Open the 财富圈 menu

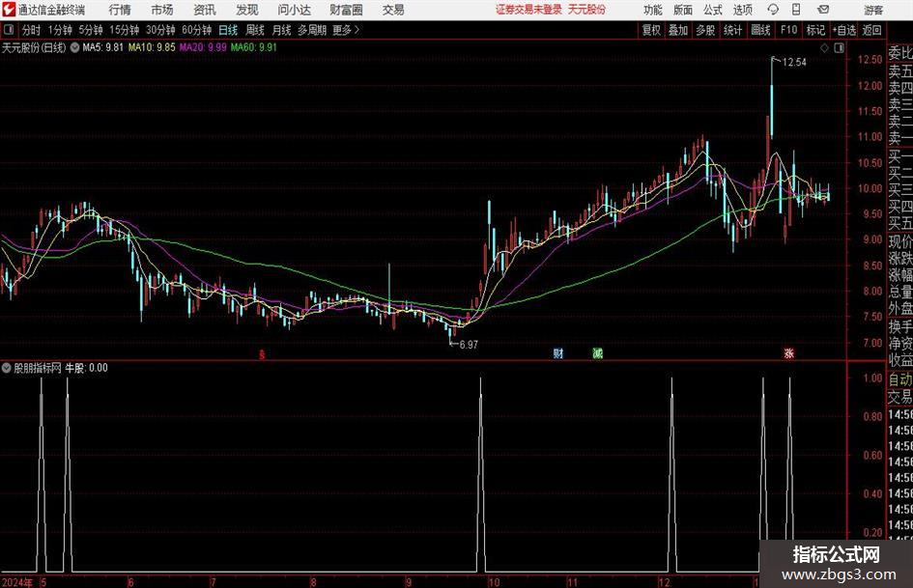click(x=346, y=10)
